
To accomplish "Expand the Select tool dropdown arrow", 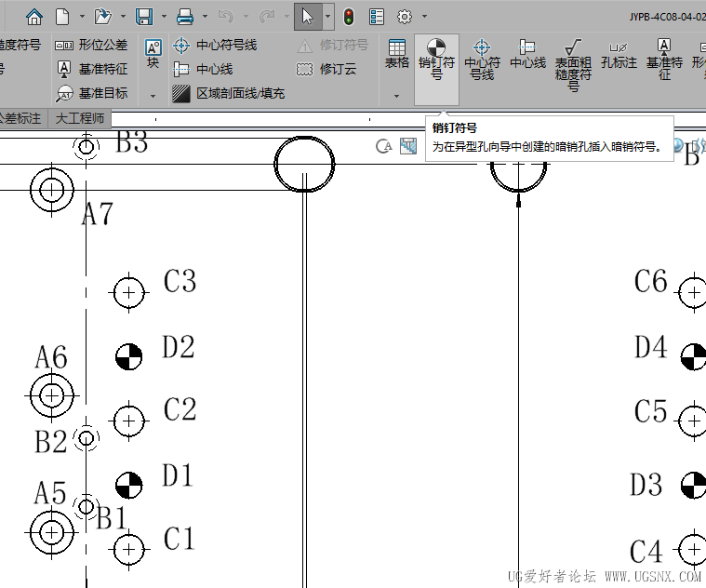I will click(327, 17).
